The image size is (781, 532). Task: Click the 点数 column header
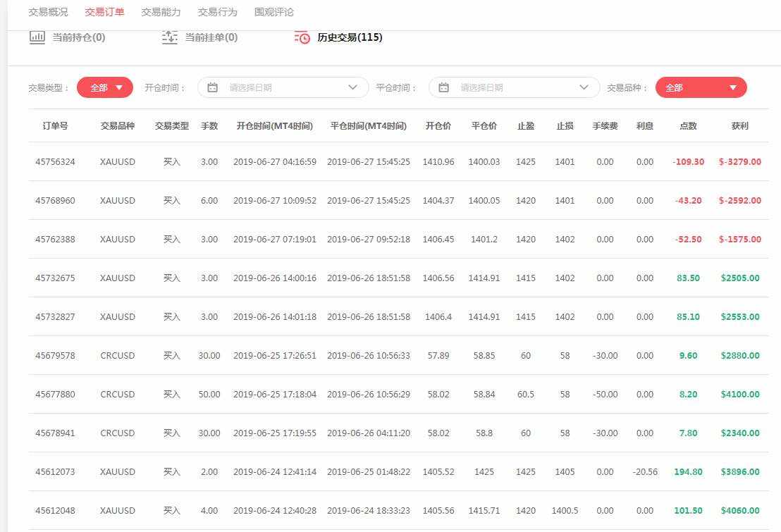click(x=689, y=126)
